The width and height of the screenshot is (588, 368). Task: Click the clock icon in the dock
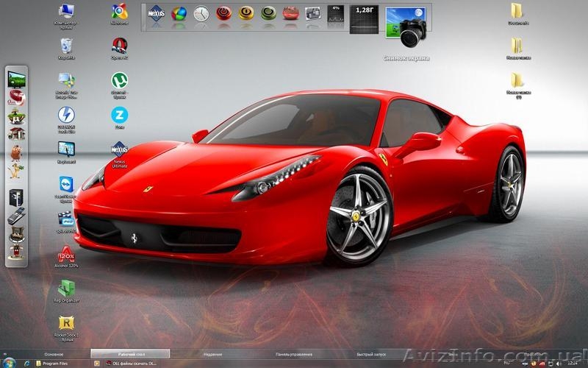coord(201,14)
